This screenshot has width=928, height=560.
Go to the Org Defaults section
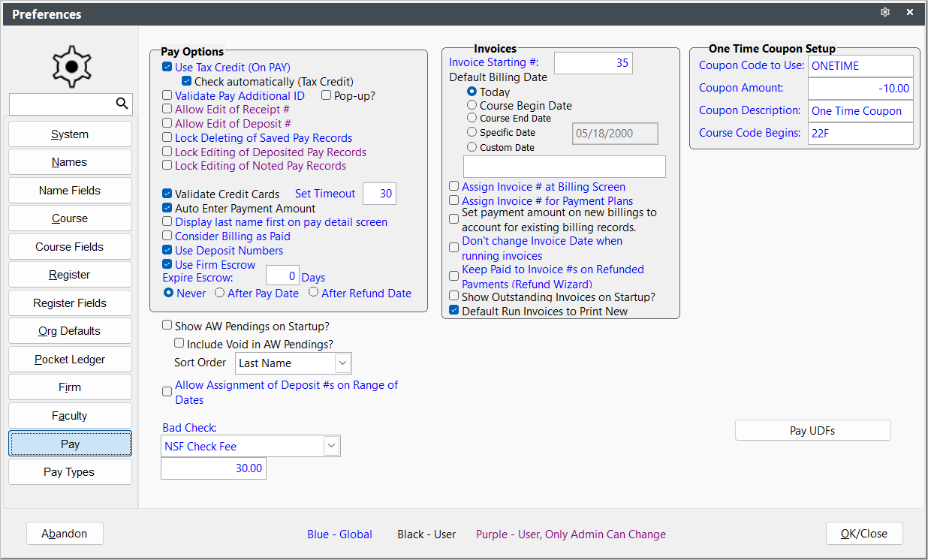point(70,331)
